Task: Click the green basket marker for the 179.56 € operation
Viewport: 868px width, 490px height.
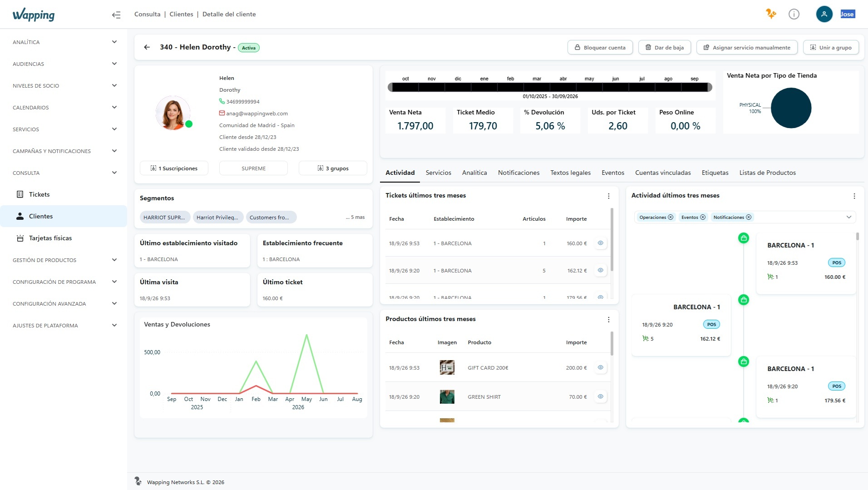Action: 744,361
